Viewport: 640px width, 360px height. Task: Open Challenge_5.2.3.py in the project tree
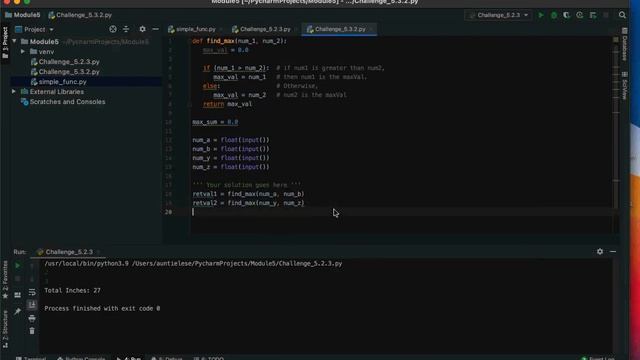point(69,62)
